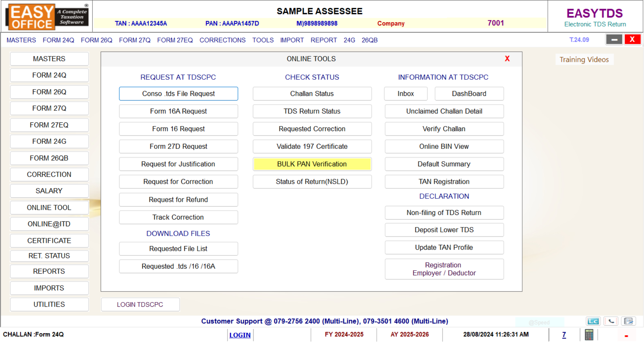
Task: Close the Online Tools panel with red X
Action: click(507, 59)
